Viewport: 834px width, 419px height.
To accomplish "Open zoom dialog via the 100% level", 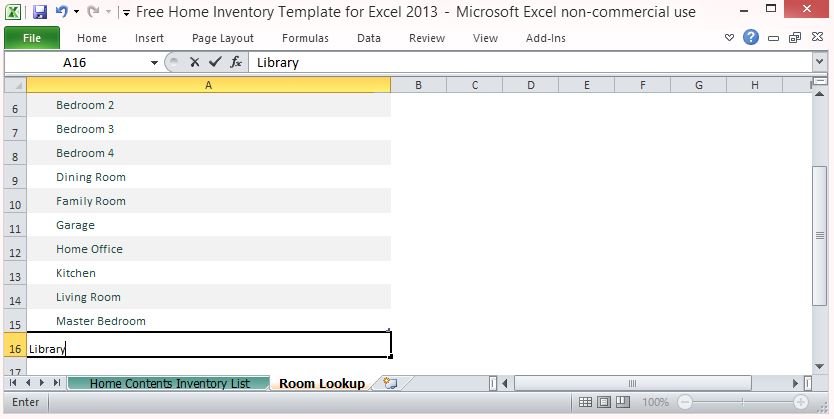I will pos(655,403).
